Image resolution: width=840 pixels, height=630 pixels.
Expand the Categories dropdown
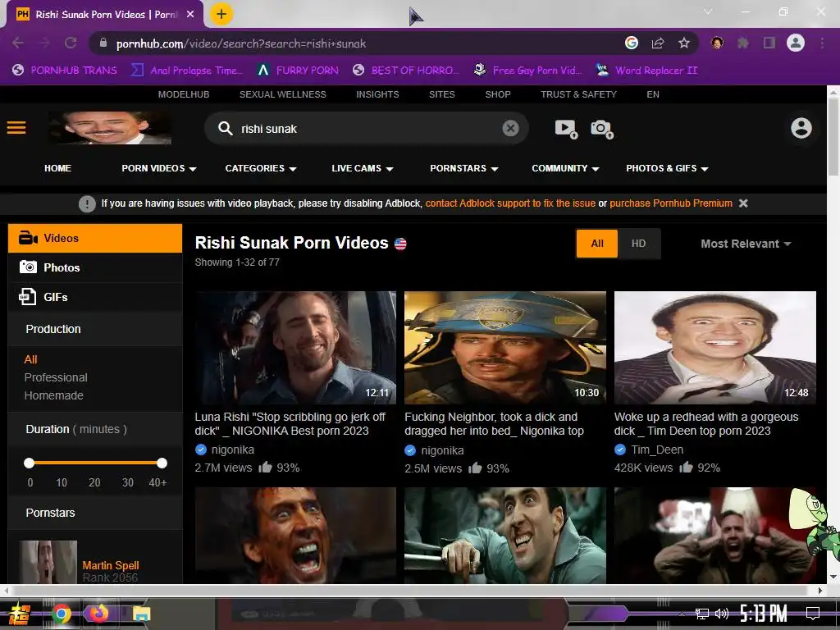pos(261,168)
